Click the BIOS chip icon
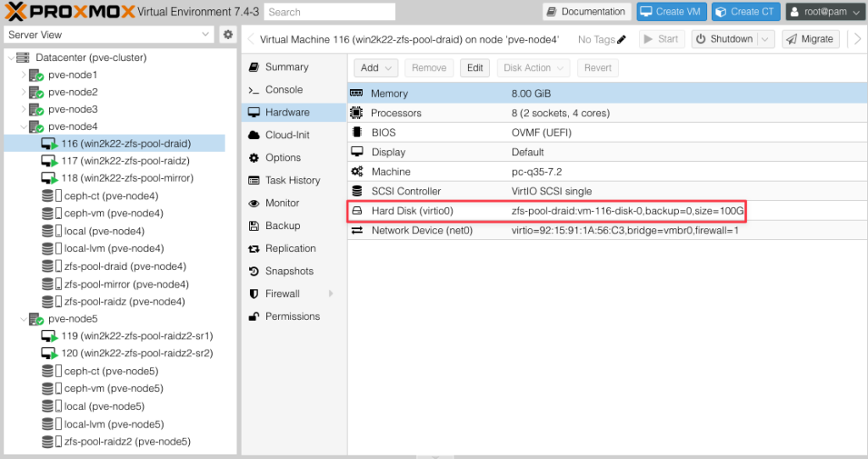Image resolution: width=868 pixels, height=459 pixels. pyautogui.click(x=357, y=132)
